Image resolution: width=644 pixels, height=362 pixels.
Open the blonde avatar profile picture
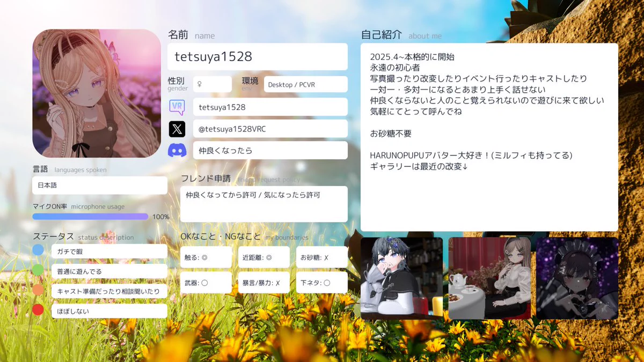coord(97,93)
